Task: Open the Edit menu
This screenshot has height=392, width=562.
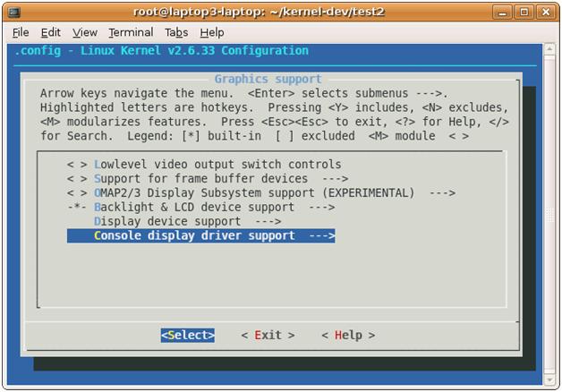Action: 51,32
